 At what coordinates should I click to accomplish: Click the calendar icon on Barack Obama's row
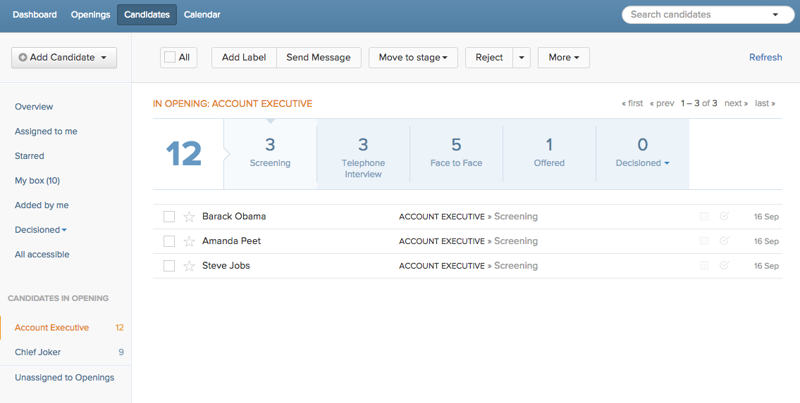click(x=705, y=216)
